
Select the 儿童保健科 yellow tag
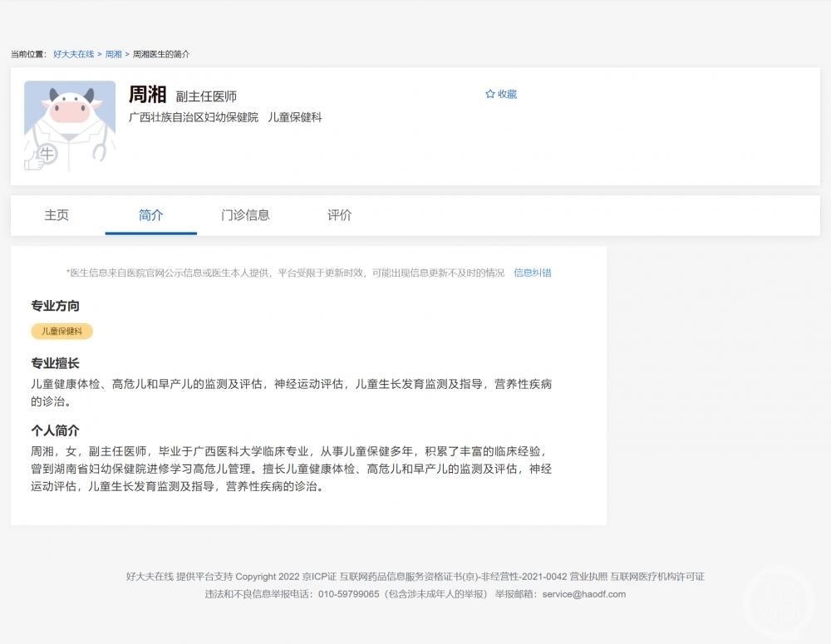pyautogui.click(x=62, y=332)
